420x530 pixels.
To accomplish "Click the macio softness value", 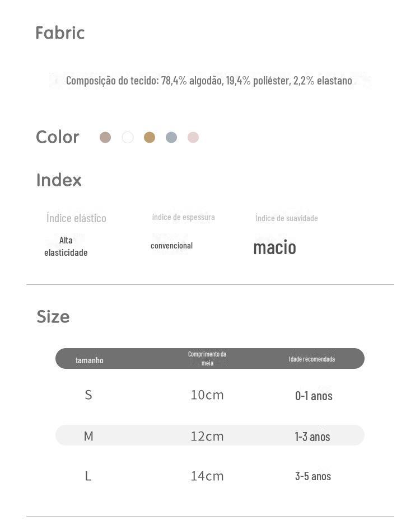I will (274, 247).
